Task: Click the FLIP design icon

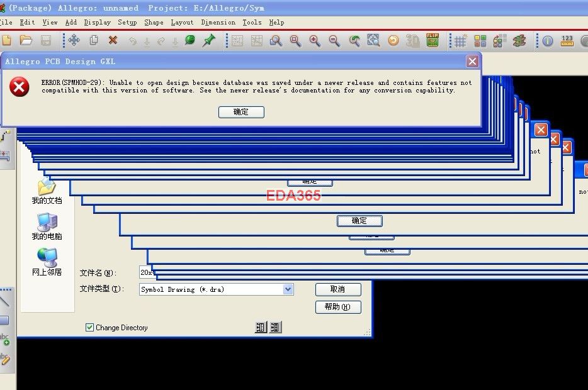Action: [x=433, y=40]
